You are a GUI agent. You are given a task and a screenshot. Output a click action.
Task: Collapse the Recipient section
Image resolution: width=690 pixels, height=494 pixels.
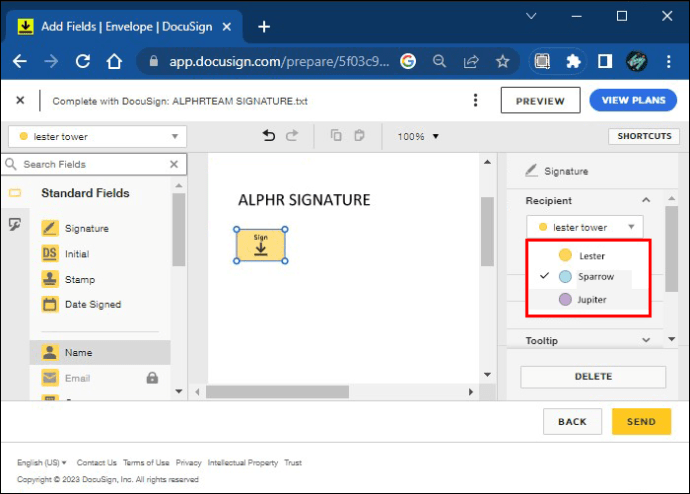pos(646,200)
